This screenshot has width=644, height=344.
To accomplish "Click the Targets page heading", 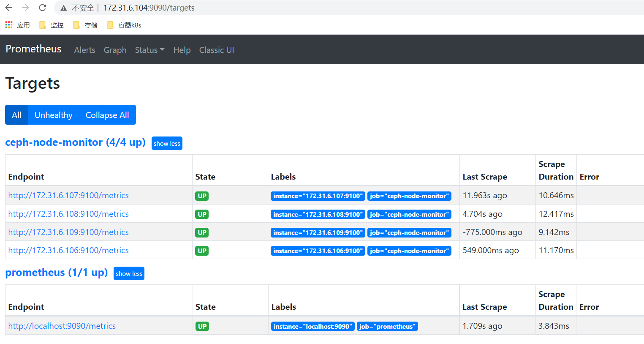I will point(33,83).
